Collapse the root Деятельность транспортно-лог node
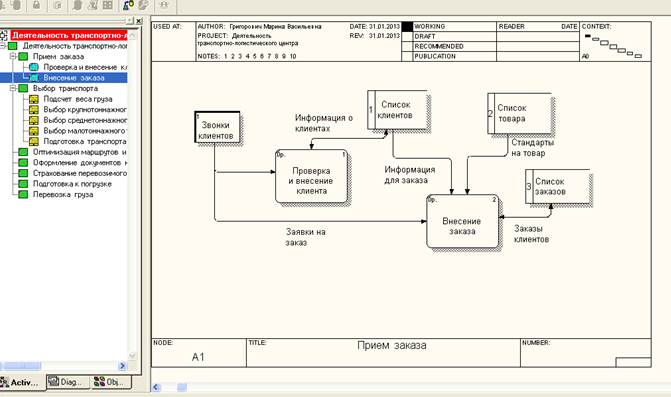The image size is (671, 397). [3, 46]
